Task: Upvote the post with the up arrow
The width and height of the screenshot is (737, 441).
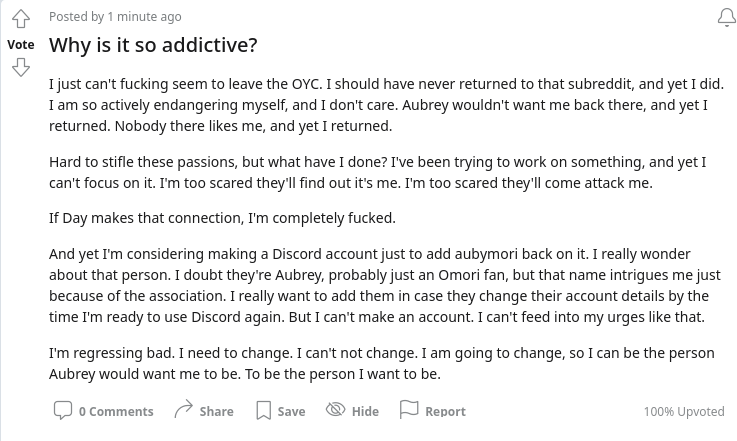Action: (x=20, y=20)
